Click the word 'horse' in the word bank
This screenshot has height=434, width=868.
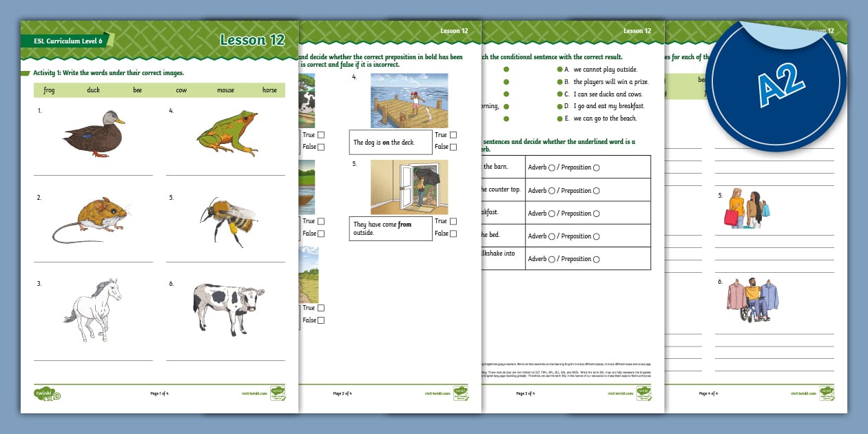(269, 90)
